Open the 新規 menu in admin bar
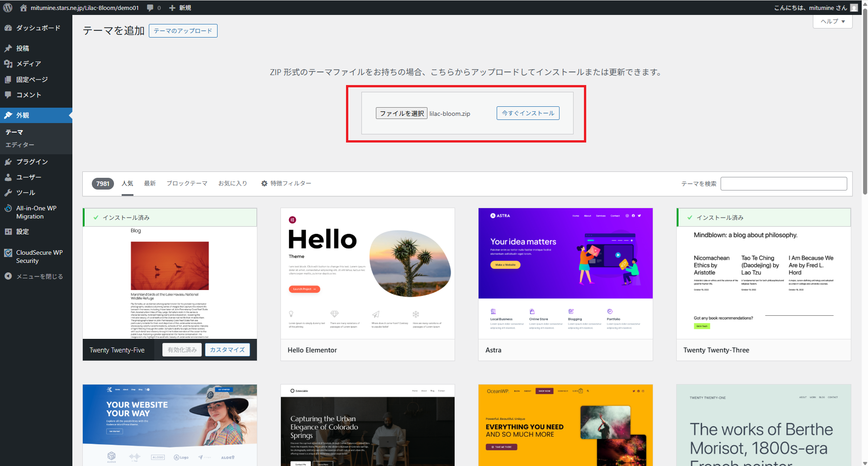Screen dimensions: 868x466 (180, 8)
